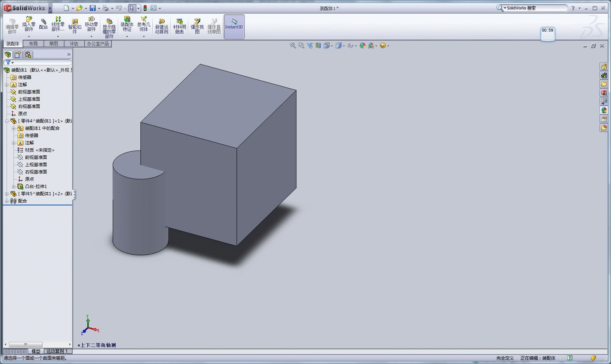Click the Edit Appearance color ball
Image resolution: width=611 pixels, height=364 pixels.
click(x=362, y=45)
